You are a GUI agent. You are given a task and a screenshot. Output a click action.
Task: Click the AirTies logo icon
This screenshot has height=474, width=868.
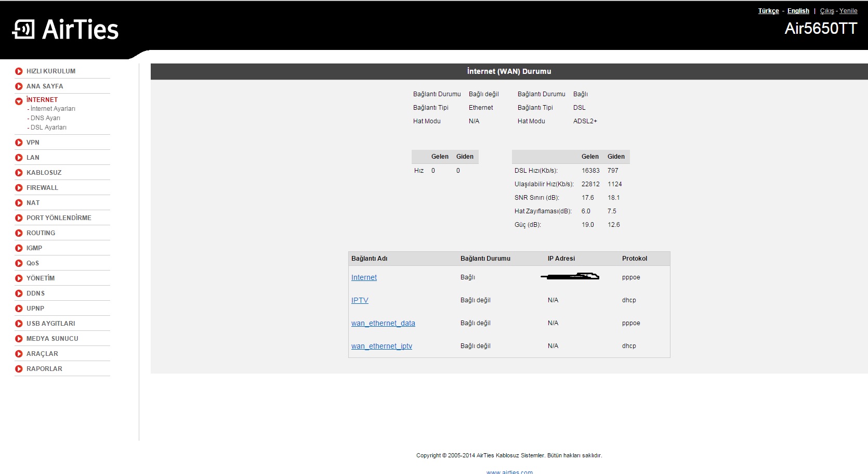pos(23,30)
